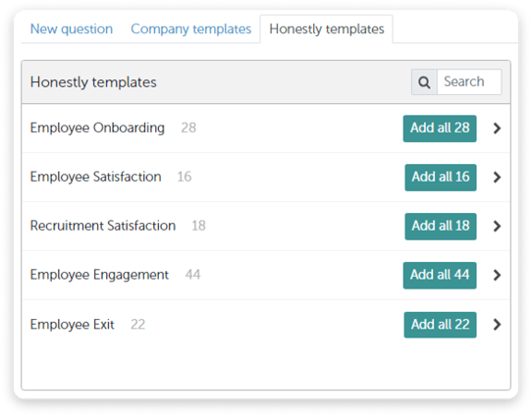The image size is (532, 416).
Task: Open Employee Exit chevron arrow
Action: 497,325
